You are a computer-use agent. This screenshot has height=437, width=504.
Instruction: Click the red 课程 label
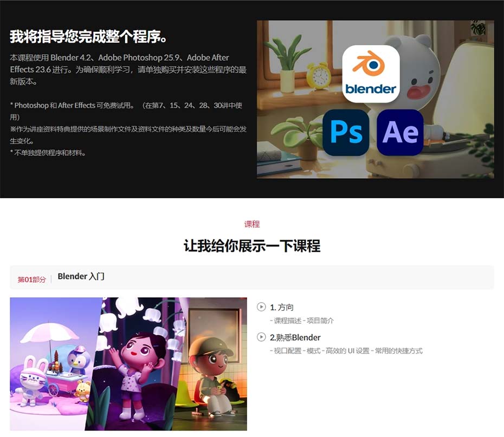(251, 224)
